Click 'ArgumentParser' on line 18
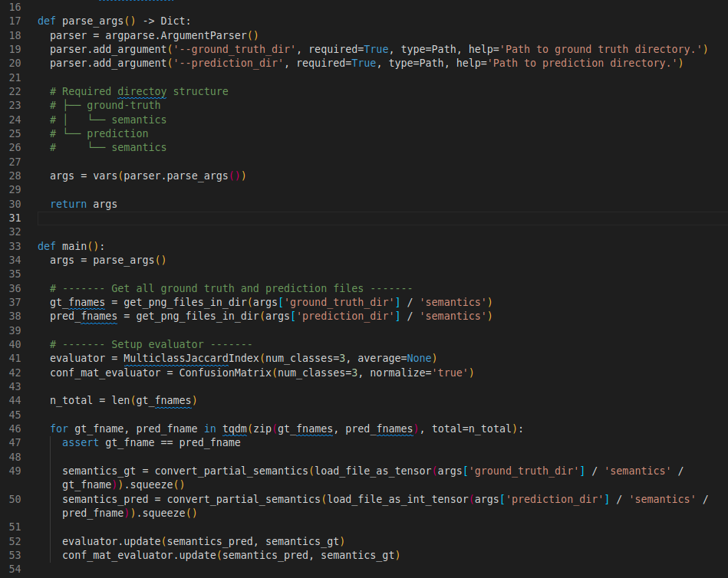 204,35
